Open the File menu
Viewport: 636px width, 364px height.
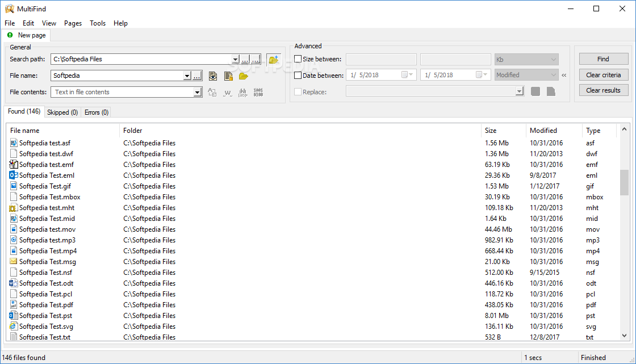[x=10, y=23]
